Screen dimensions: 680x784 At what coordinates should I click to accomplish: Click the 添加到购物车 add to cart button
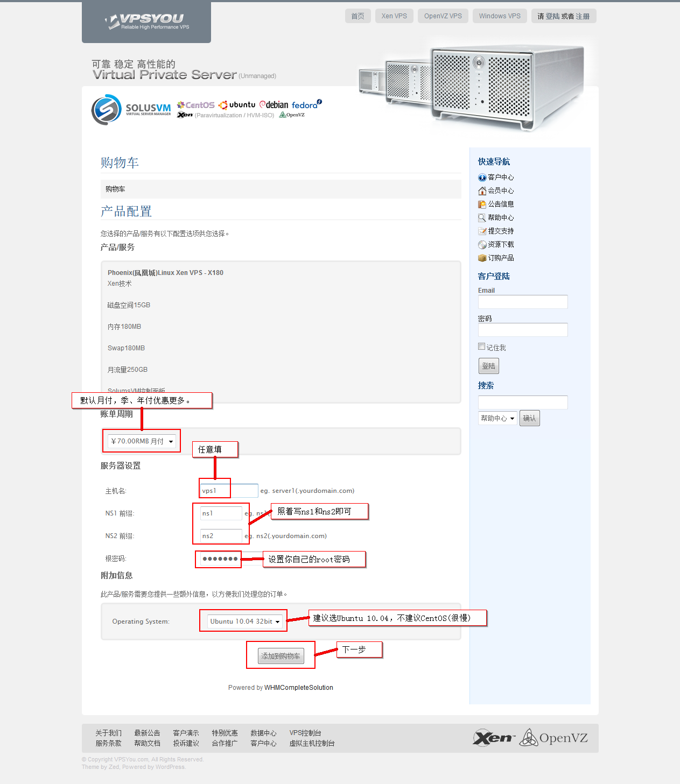pyautogui.click(x=281, y=656)
